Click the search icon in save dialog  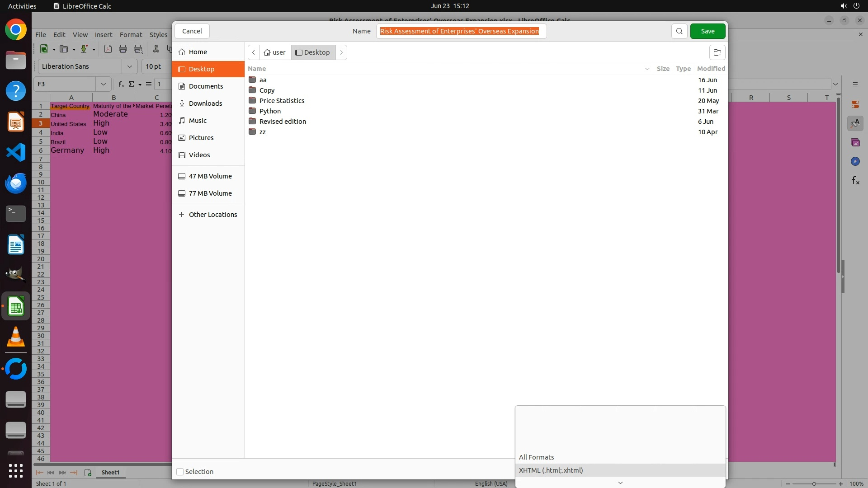(x=679, y=31)
